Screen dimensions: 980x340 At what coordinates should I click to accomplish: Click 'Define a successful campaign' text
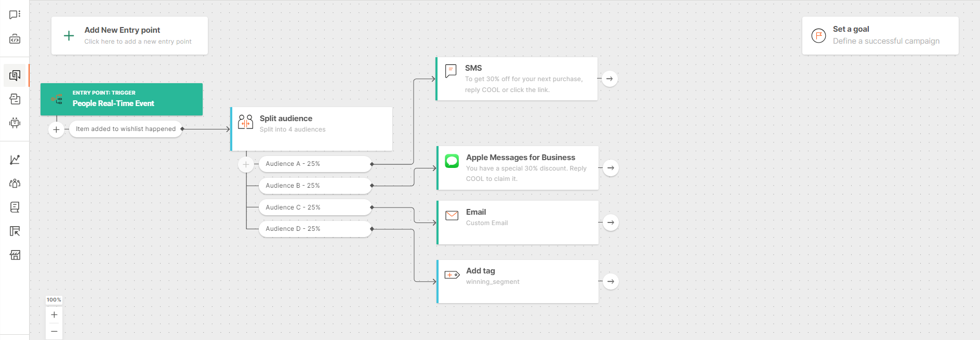pos(886,41)
